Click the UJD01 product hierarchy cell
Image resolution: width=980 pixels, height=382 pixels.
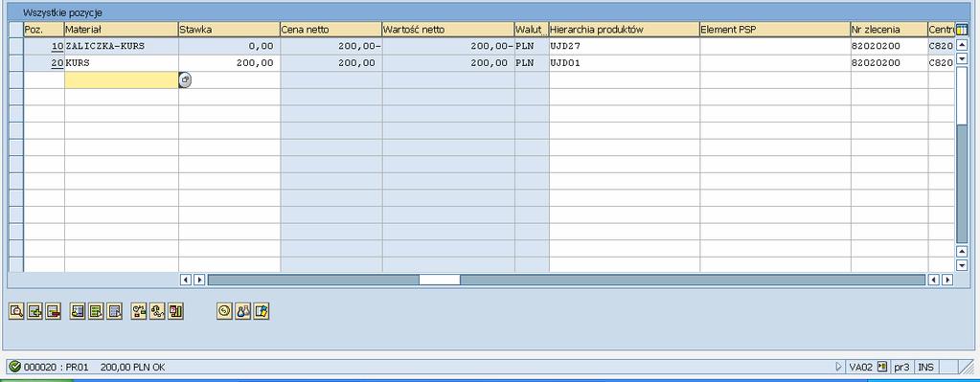[x=624, y=63]
